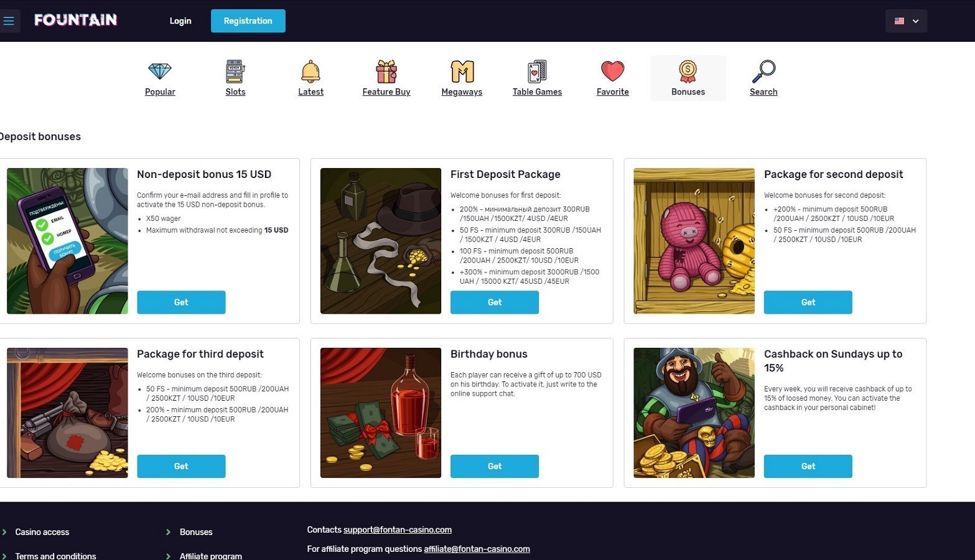This screenshot has height=560, width=975.
Task: Expand the language flag dropdown
Action: [906, 21]
